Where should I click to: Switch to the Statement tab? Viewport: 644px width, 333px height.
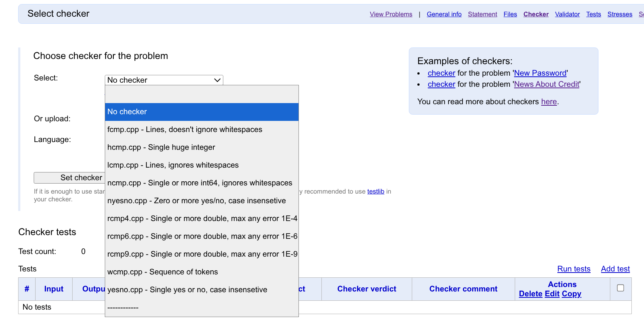point(482,14)
